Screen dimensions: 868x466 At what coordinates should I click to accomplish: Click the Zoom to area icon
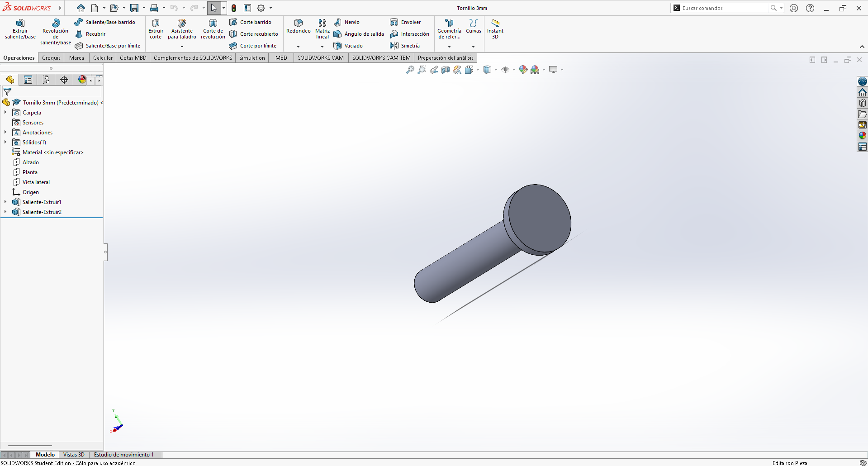[x=422, y=70]
